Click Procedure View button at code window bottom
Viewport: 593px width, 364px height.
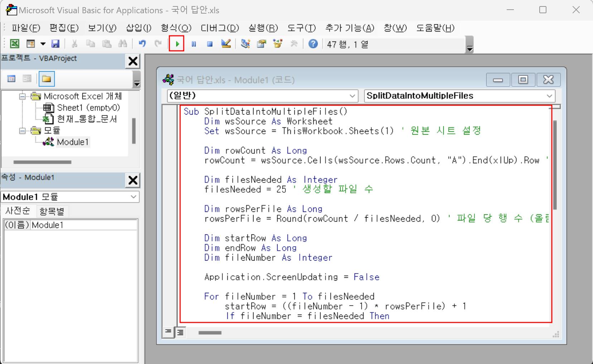(168, 332)
